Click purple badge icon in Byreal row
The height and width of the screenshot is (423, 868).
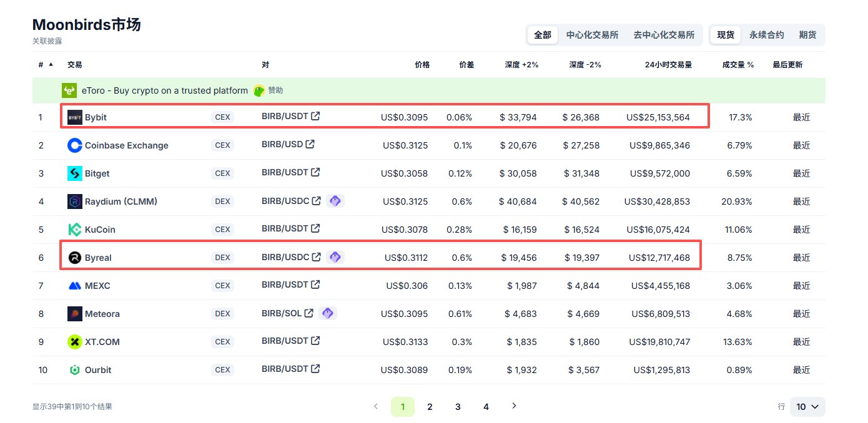pos(335,257)
